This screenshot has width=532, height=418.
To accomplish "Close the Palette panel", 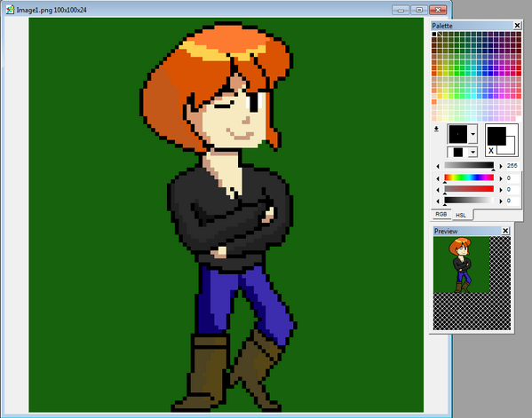I will [x=517, y=26].
